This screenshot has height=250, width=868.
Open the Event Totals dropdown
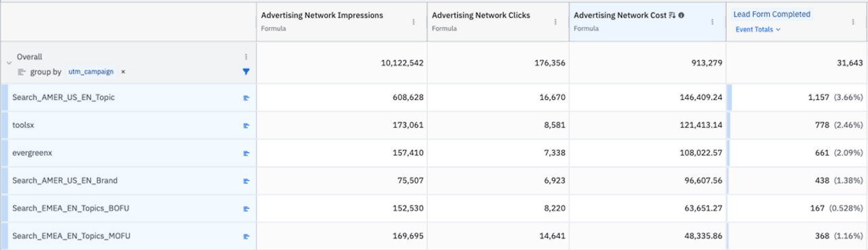(758, 29)
